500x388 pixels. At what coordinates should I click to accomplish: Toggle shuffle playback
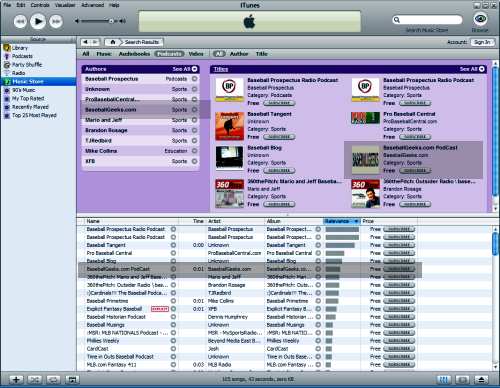pyautogui.click(x=35, y=379)
